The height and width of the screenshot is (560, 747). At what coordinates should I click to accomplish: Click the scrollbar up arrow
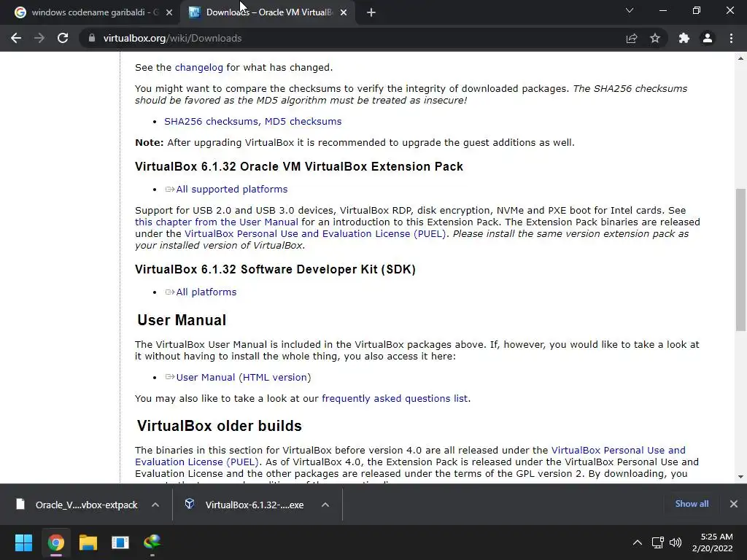point(740,58)
